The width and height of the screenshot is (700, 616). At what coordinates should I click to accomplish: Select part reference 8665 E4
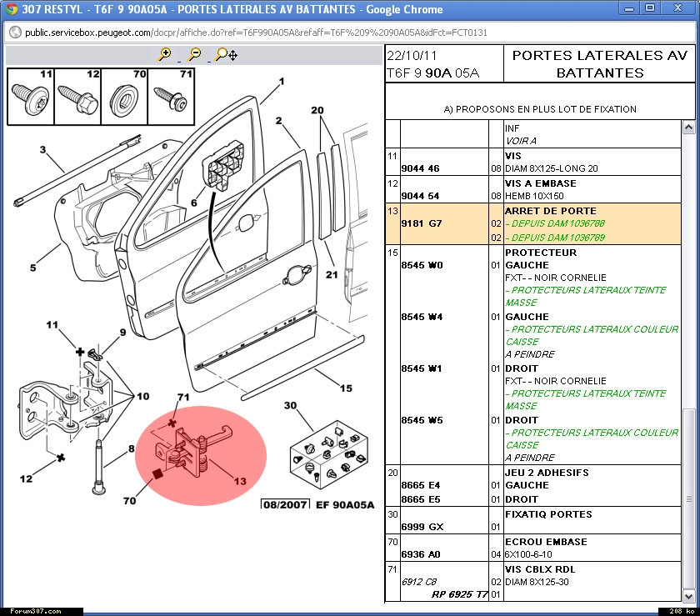(x=422, y=485)
